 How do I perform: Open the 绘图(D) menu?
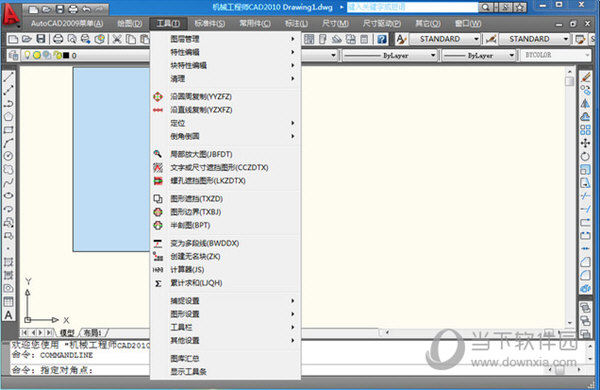(129, 23)
